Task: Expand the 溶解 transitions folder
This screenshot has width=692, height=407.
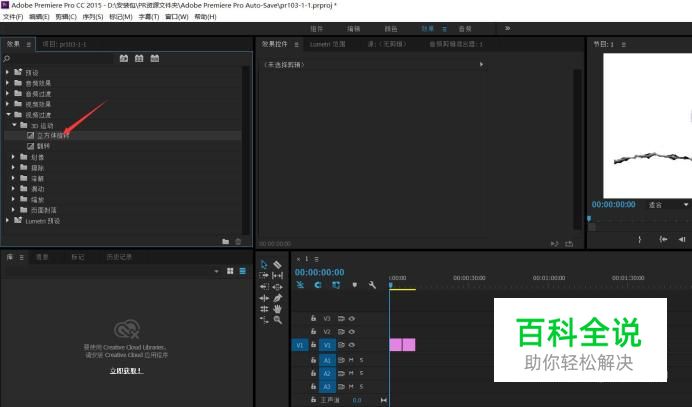Action: coord(13,178)
